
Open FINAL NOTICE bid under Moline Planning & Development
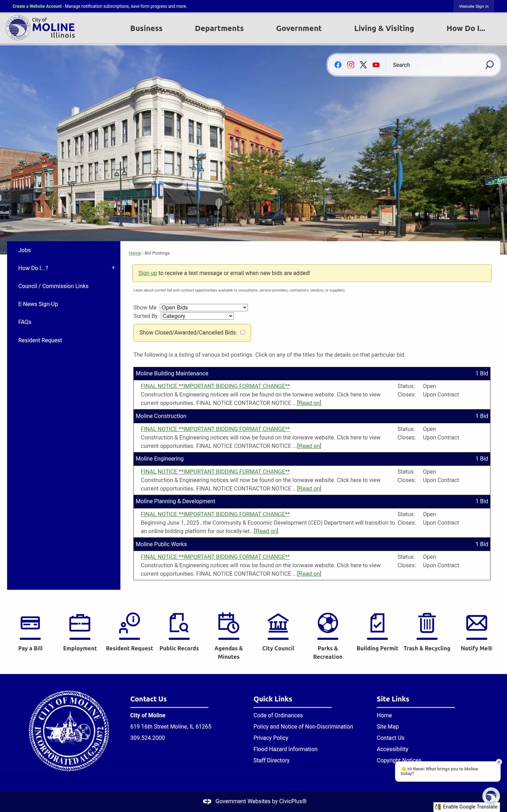point(215,514)
